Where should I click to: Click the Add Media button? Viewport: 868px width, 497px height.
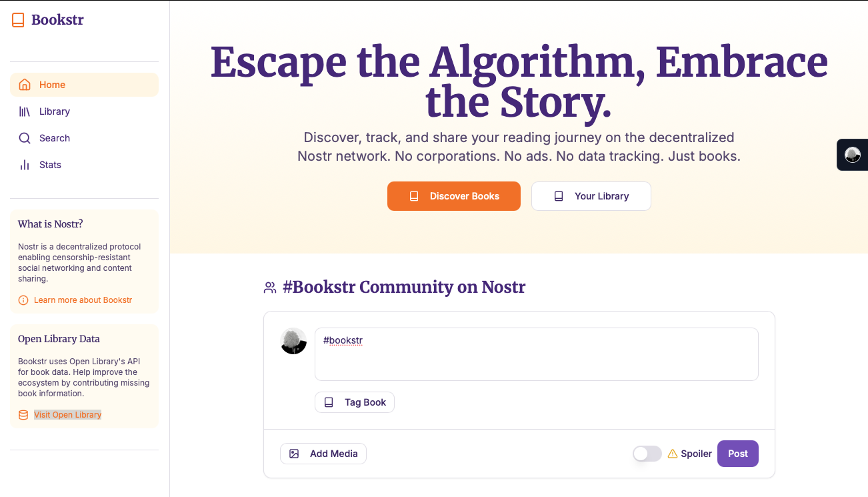[x=323, y=454]
